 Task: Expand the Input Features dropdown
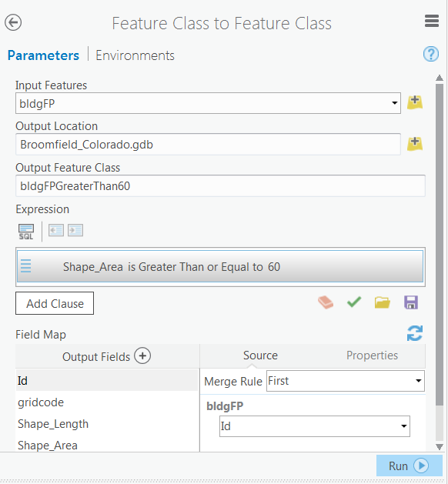pyautogui.click(x=394, y=103)
